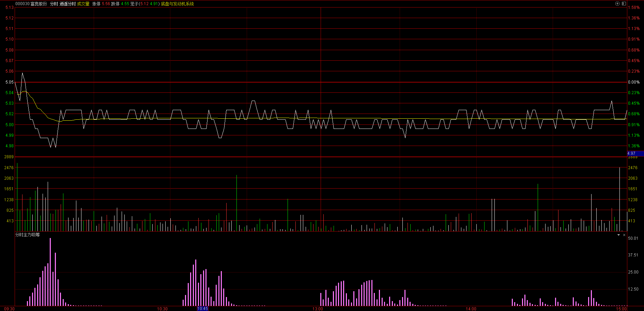The image size is (644, 311).
Task: Click the 37.51 indicator axis label
Action: (633, 255)
